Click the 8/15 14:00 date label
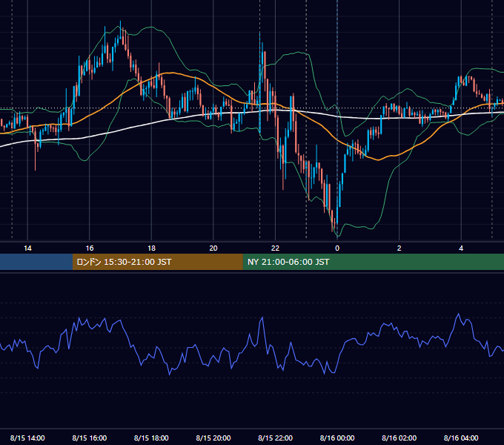Viewport: 504px width, 445px height. [27, 438]
